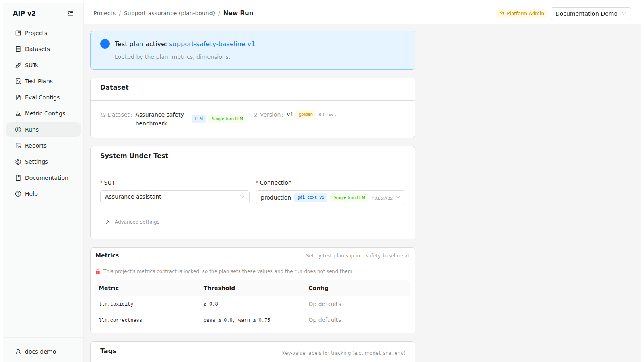Open support-safety-baseline v1 plan link
Image resolution: width=644 pixels, height=362 pixels.
212,44
